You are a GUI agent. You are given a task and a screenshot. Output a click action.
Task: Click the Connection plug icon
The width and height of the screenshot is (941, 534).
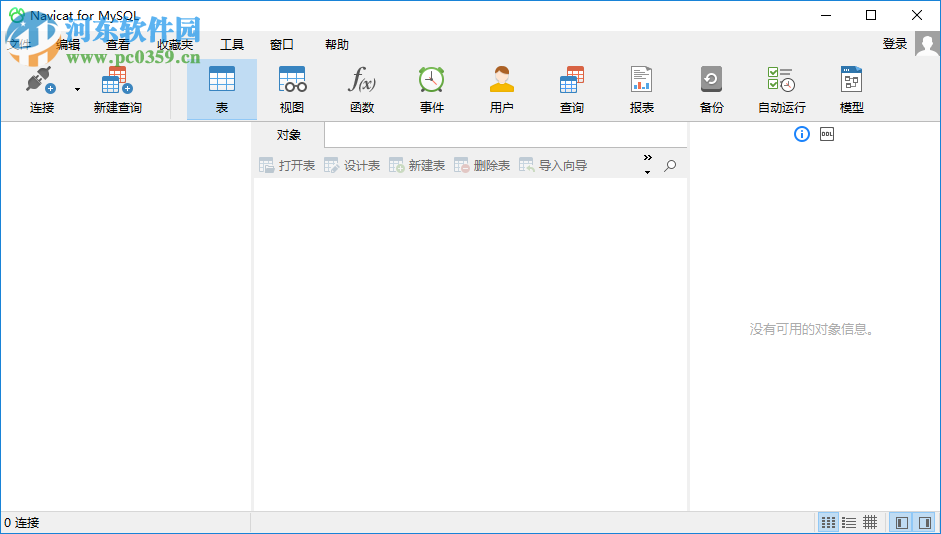point(41,80)
